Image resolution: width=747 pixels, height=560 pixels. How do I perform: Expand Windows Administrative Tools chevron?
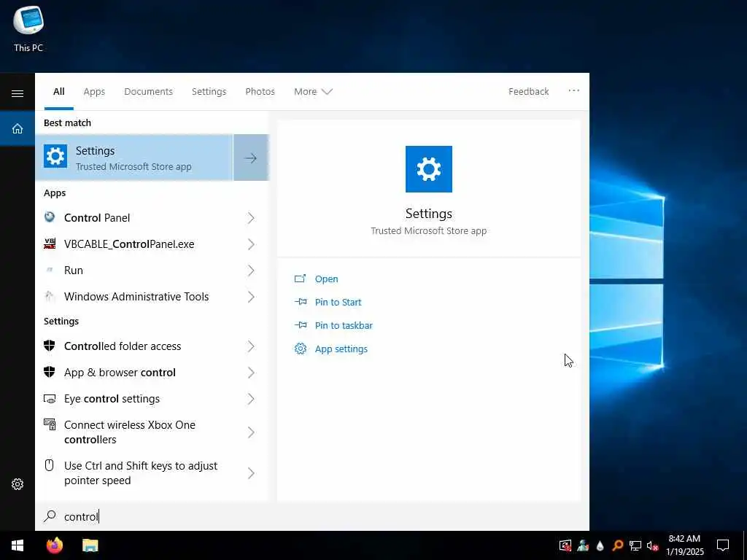click(251, 296)
